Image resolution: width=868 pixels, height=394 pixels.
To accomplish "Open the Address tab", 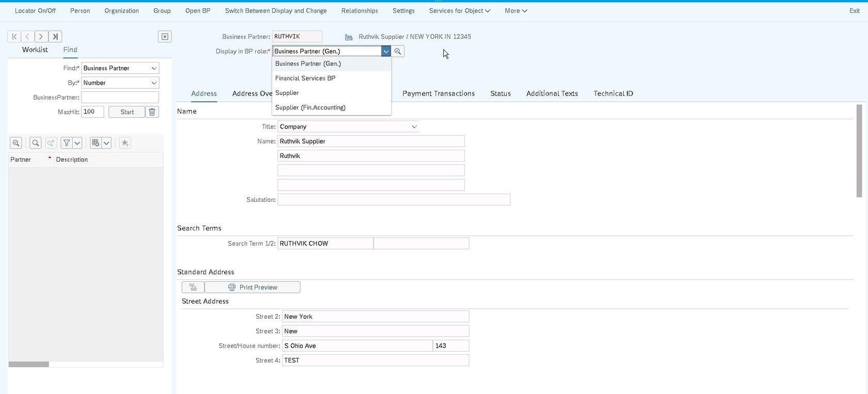I will [x=204, y=93].
